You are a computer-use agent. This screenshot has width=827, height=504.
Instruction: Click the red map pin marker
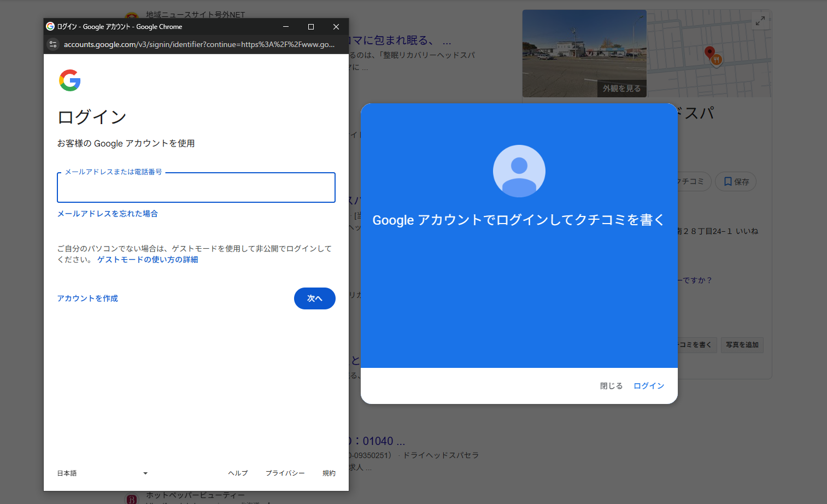[x=709, y=53]
